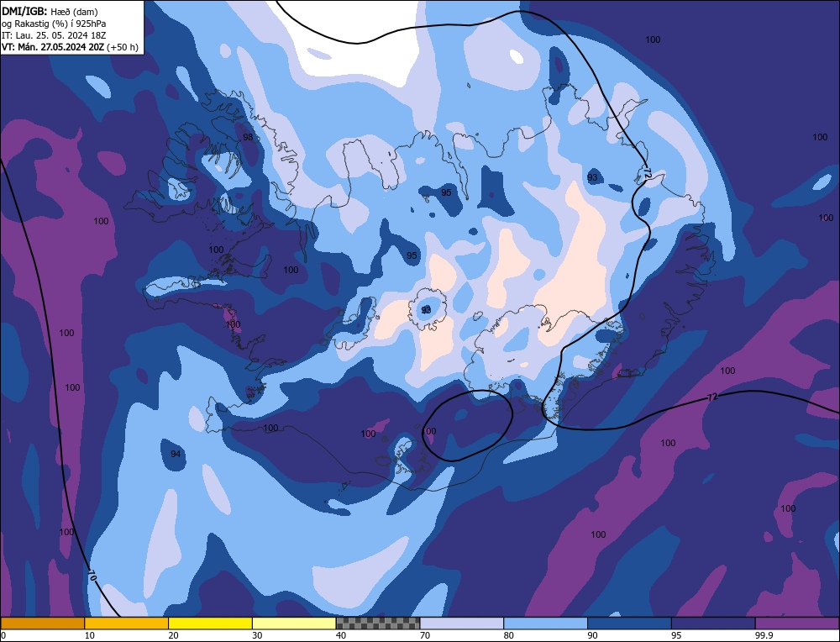Click the '(+50 h)' forecast offset text
840x642 pixels.
123,47
